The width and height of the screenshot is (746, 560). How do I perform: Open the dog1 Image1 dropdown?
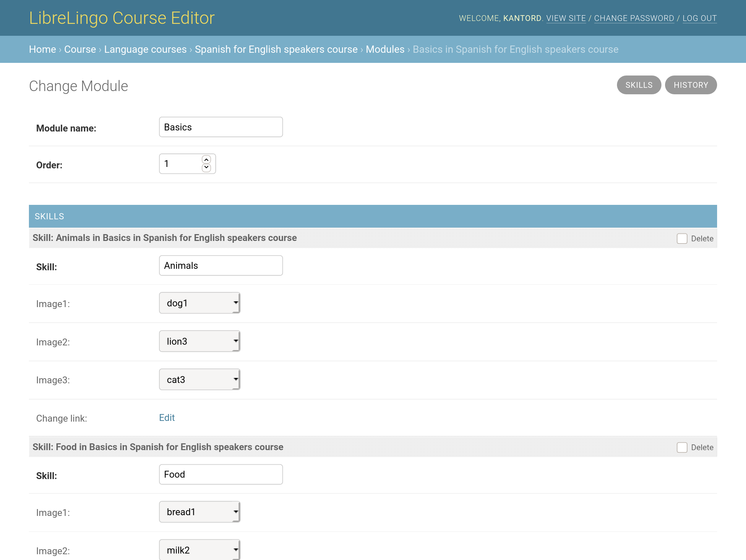pos(200,303)
